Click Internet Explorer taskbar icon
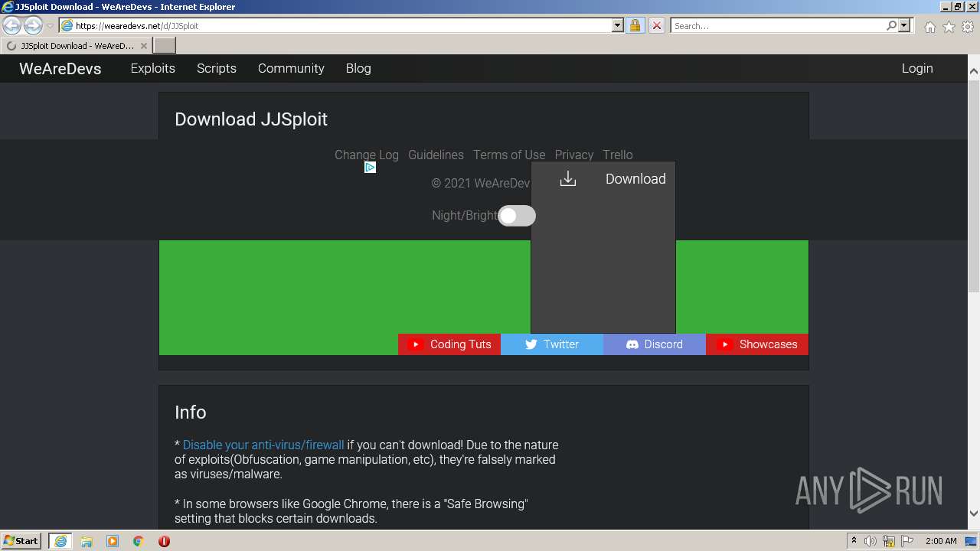Viewport: 980px width, 551px height. click(x=60, y=540)
